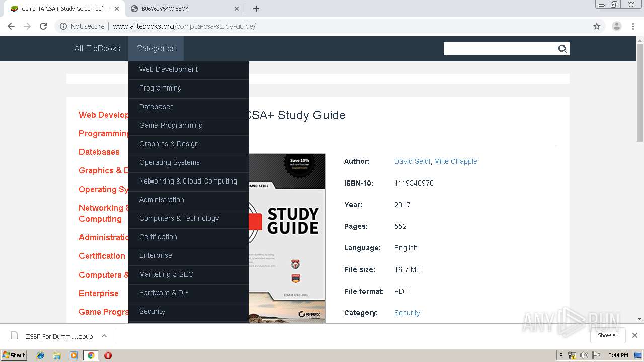The image size is (644, 362).
Task: Choose Certification in Categories dropdown
Action: [188, 237]
